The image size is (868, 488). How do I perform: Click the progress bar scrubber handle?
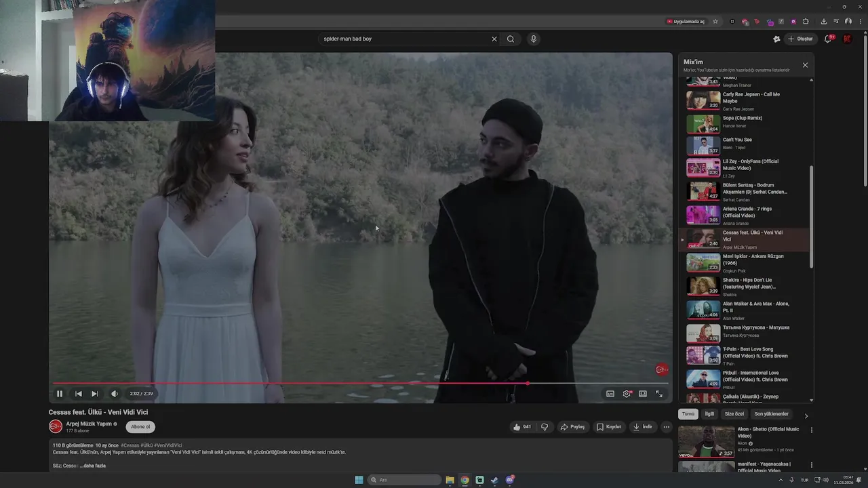pyautogui.click(x=528, y=384)
